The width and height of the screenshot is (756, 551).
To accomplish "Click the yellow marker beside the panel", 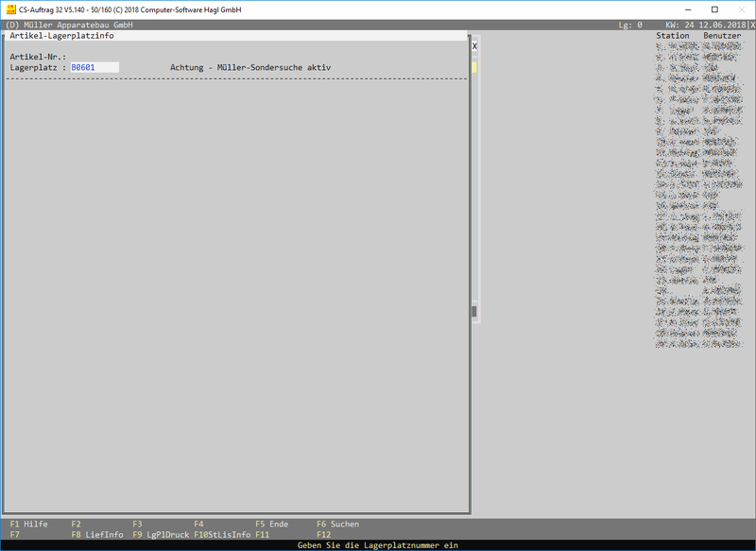I will [x=474, y=67].
